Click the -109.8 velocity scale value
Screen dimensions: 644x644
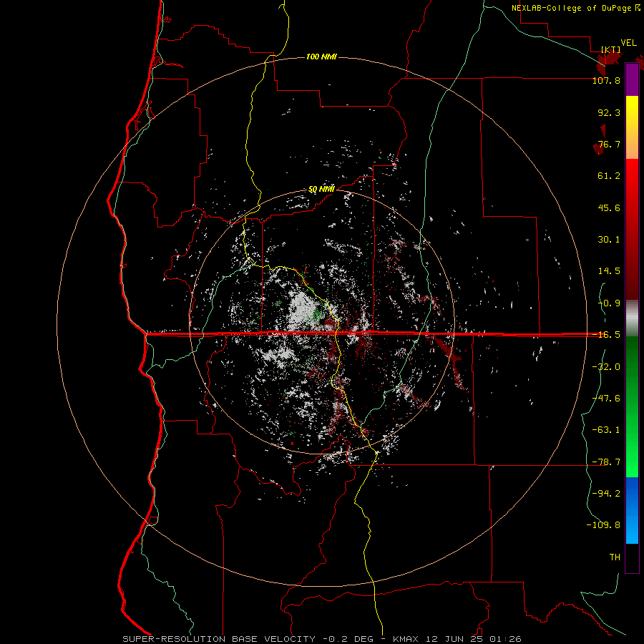click(603, 525)
